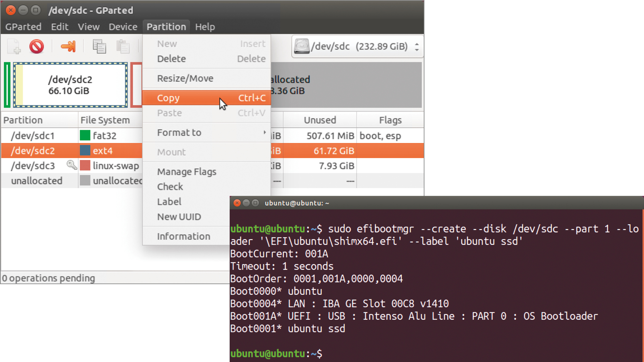Click the red linux-swap color swatch
Screen dimensions: 644x362
click(85, 165)
